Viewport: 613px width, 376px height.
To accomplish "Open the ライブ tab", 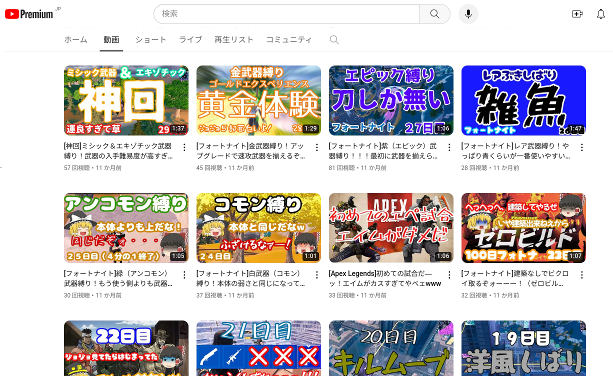I will pyautogui.click(x=190, y=39).
